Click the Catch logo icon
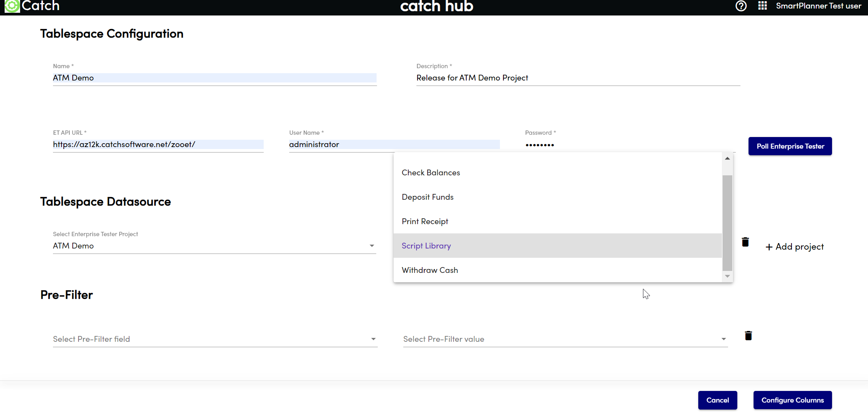Screen dimensions: 868x413 pyautogui.click(x=12, y=6)
